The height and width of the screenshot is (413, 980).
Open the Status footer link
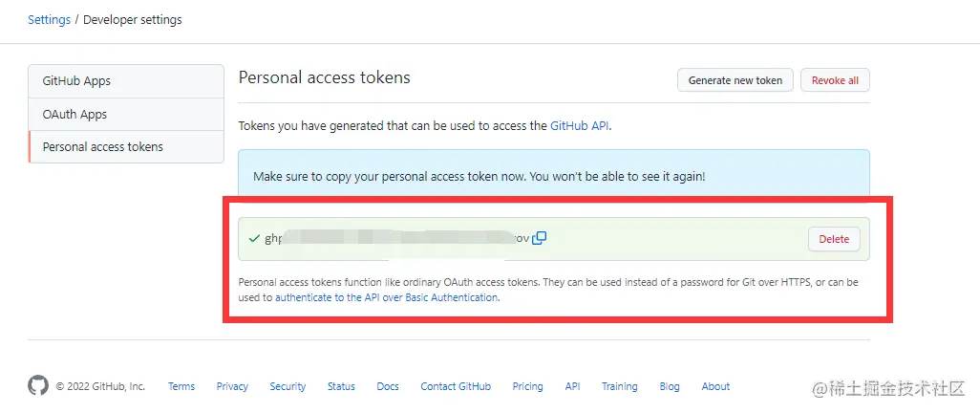341,386
